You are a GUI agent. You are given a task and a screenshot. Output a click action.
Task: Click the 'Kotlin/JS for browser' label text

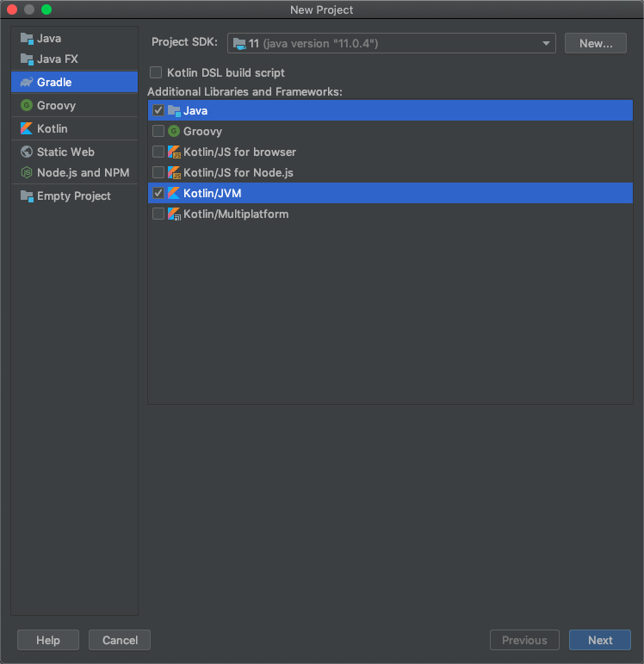click(239, 152)
